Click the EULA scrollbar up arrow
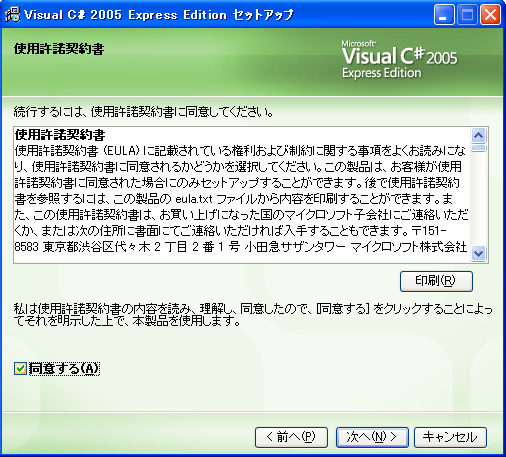Screen dimensions: 506x457 (x=479, y=135)
